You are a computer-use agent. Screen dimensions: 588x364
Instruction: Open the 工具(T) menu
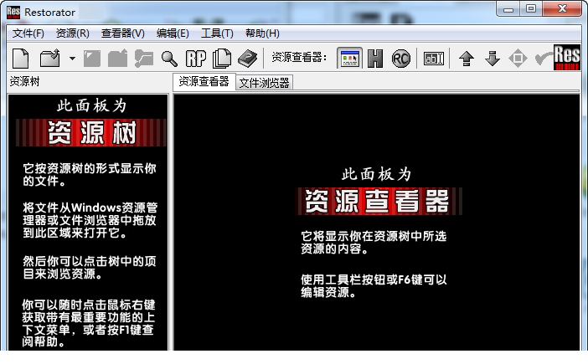217,33
